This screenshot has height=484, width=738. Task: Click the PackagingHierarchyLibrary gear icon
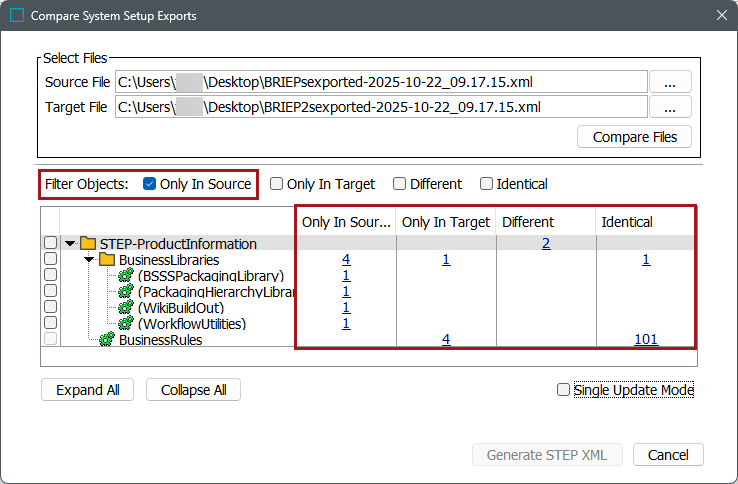tap(126, 292)
